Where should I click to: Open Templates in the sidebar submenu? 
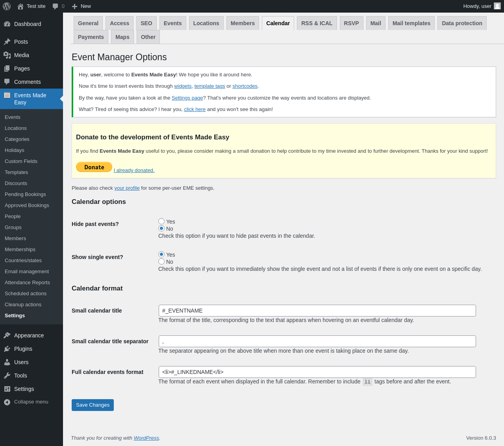click(16, 172)
